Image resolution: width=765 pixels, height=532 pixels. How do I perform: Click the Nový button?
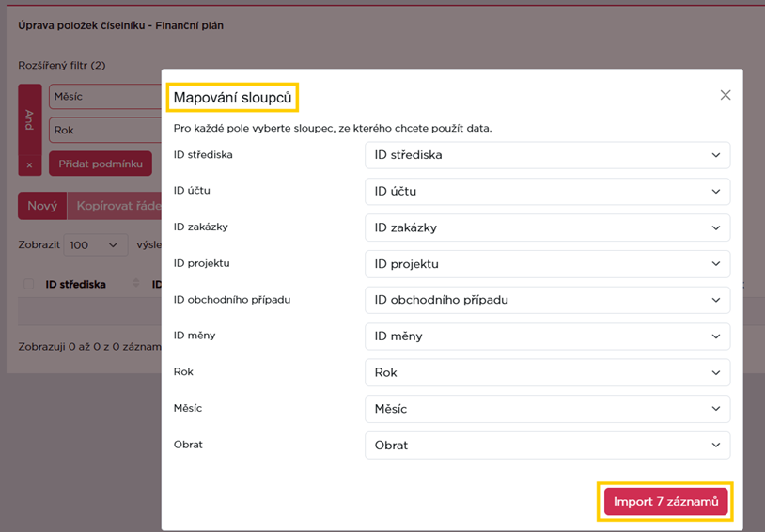point(42,206)
